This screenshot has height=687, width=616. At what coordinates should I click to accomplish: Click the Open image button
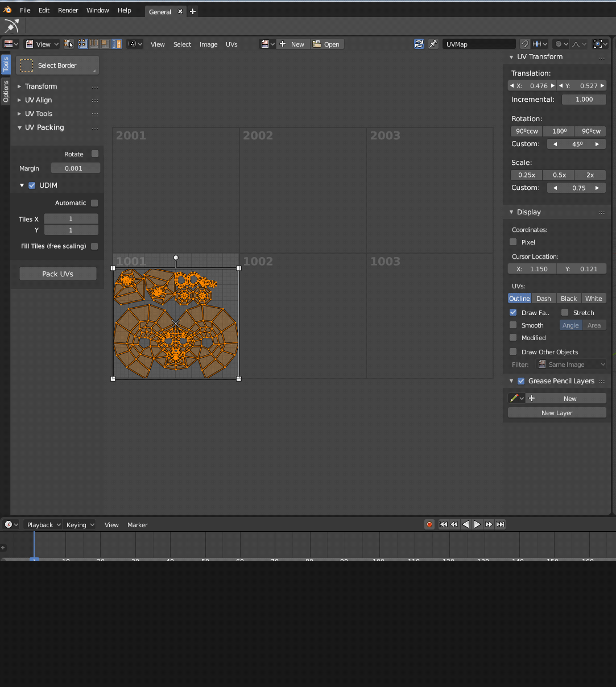[x=327, y=44]
